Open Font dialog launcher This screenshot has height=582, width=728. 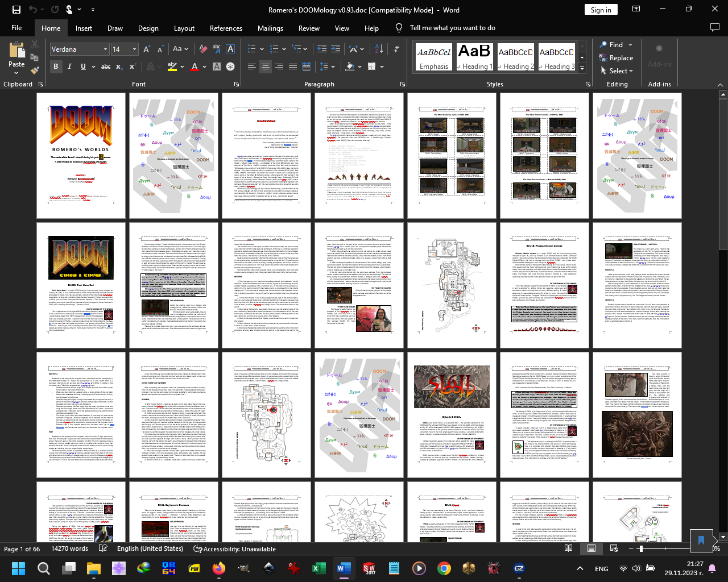[x=237, y=84]
